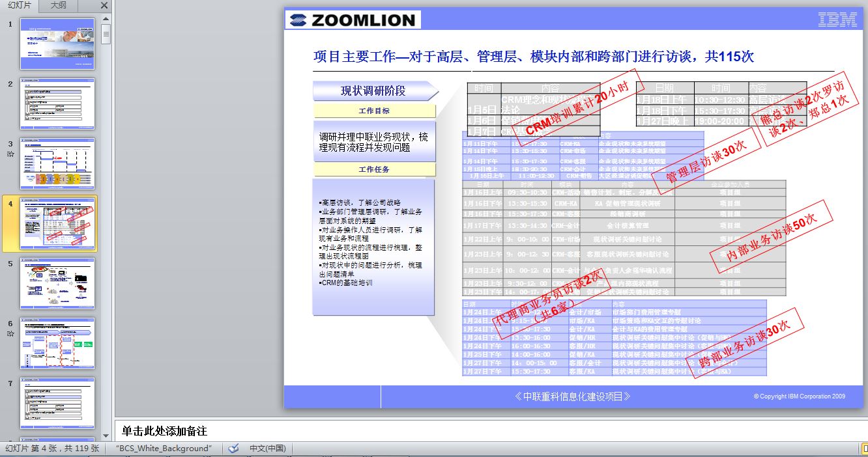The width and height of the screenshot is (868, 457).
Task: Click table cell "KA 促销管理现状调研"
Action: [x=627, y=204]
